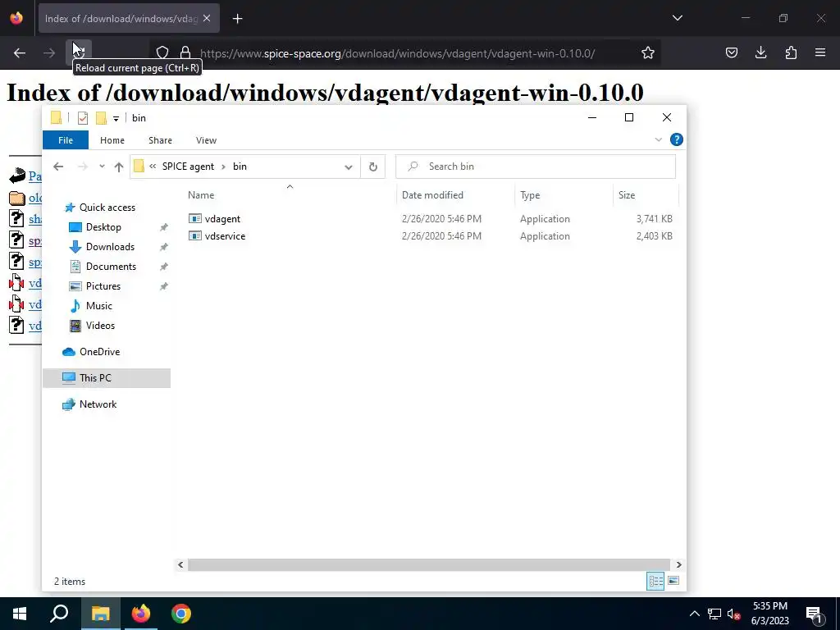840x630 pixels.
Task: Select the vdservice application file
Action: [225, 236]
